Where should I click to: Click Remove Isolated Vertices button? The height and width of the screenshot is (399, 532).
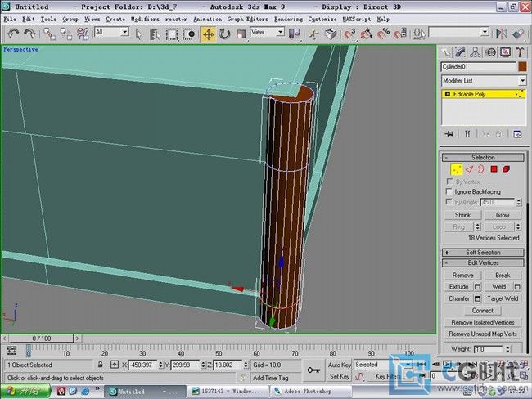coord(483,322)
